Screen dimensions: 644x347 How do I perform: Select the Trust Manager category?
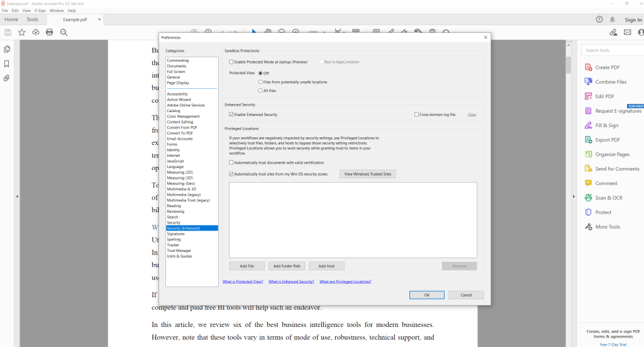(179, 251)
